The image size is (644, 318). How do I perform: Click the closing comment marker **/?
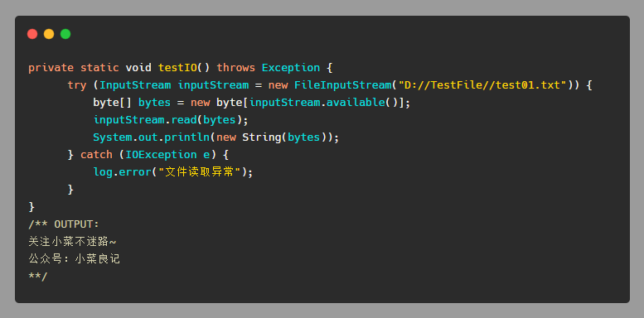point(38,276)
